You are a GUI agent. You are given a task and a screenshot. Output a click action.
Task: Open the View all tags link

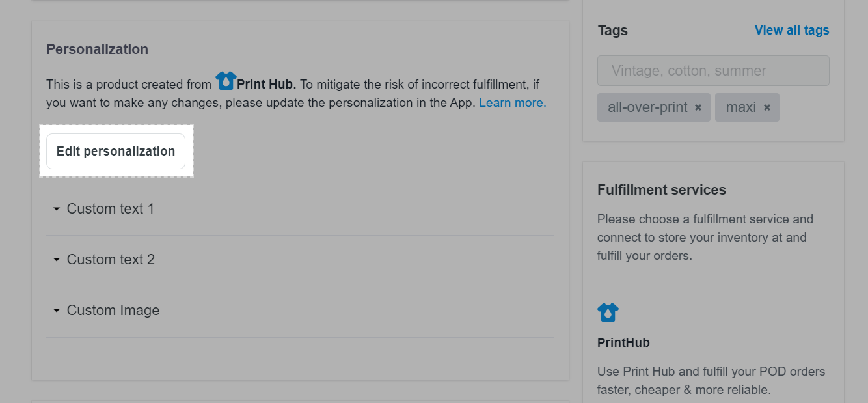[792, 30]
